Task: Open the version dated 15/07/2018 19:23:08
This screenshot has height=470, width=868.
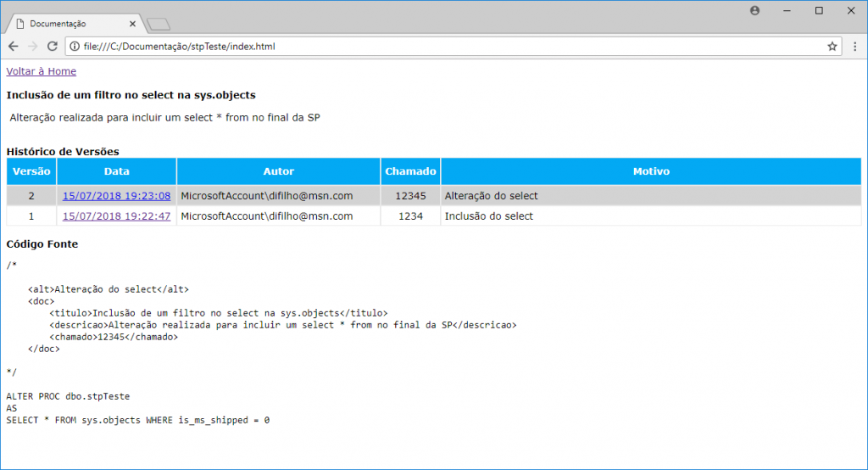Action: 116,196
